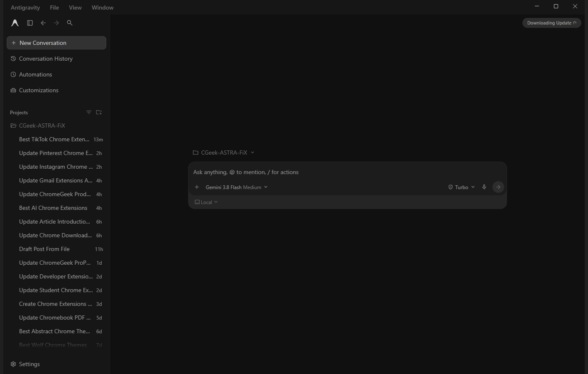Toggle the sidebar panel icon

[30, 23]
